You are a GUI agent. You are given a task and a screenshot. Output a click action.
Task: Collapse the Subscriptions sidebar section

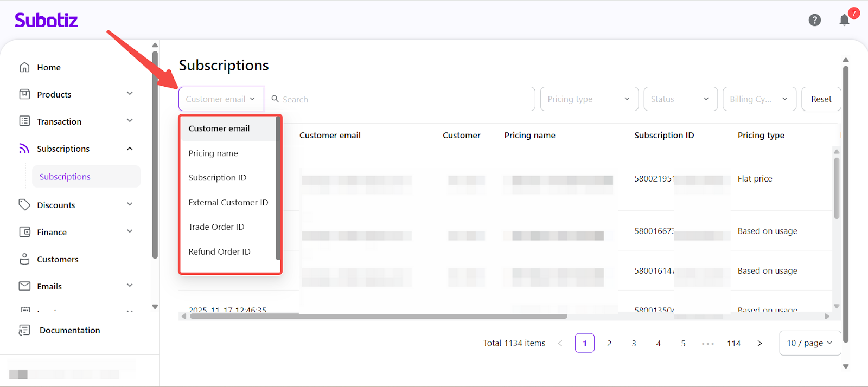pos(130,149)
